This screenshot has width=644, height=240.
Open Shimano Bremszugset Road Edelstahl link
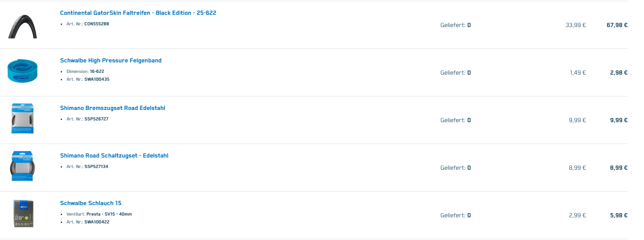[x=112, y=108]
